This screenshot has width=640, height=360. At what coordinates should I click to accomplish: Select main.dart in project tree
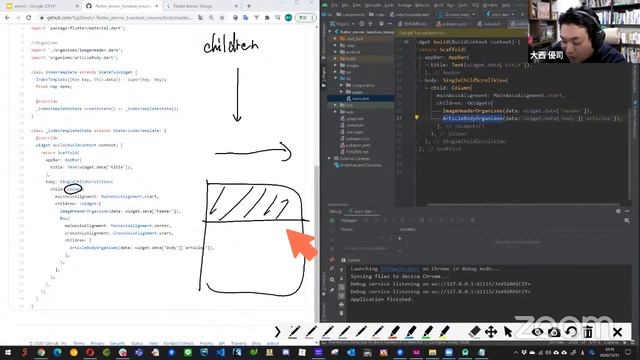[360, 98]
